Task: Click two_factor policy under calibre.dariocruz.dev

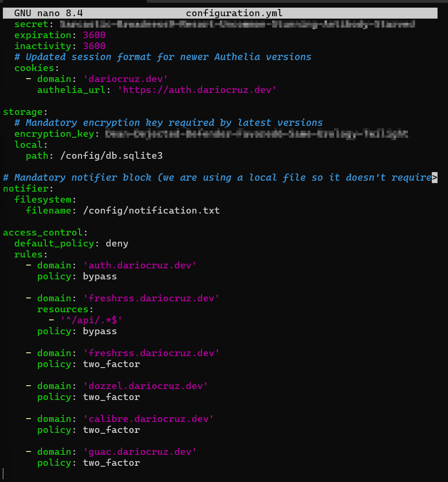Action: point(111,430)
